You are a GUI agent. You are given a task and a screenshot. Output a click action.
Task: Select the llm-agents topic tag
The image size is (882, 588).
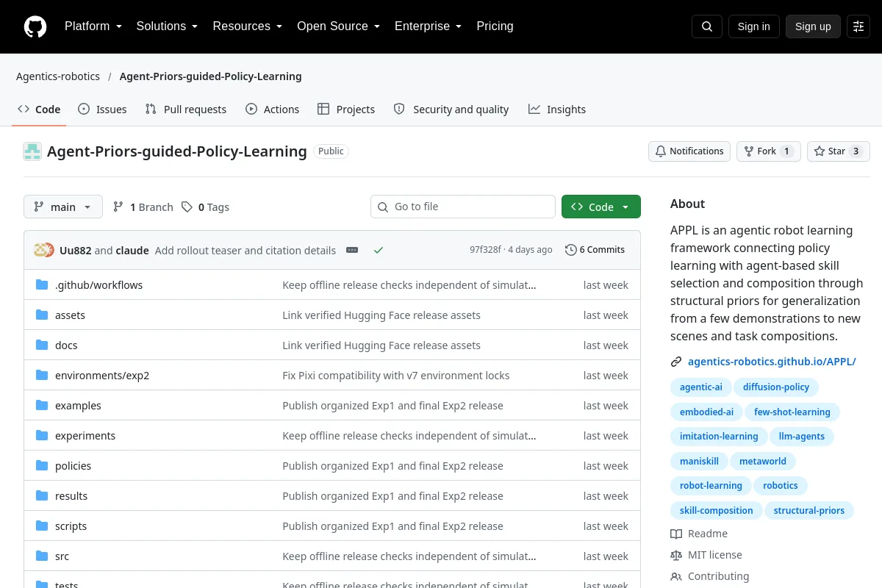coord(802,437)
